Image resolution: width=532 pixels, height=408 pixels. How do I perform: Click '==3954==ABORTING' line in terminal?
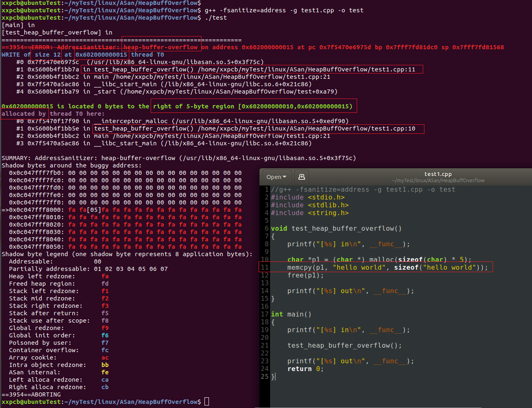31,394
